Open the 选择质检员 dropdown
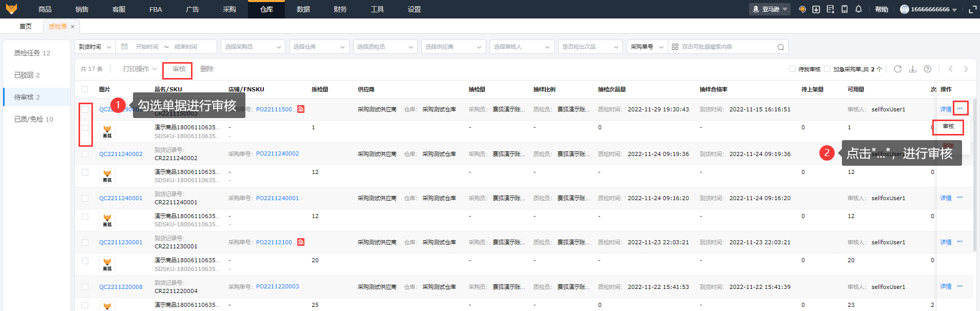This screenshot has height=311, width=980. pos(385,47)
